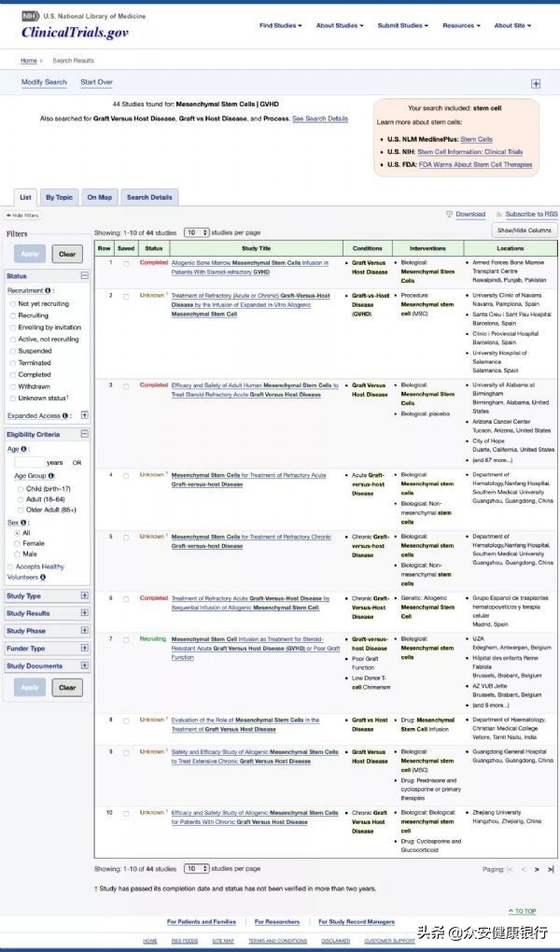Click the Hide Filters button
The width and height of the screenshot is (560, 952).
pyautogui.click(x=21, y=216)
